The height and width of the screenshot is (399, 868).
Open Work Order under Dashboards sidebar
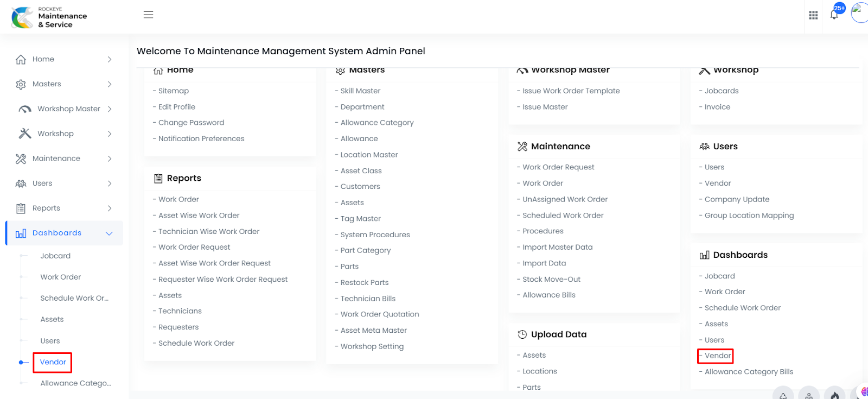(x=61, y=277)
